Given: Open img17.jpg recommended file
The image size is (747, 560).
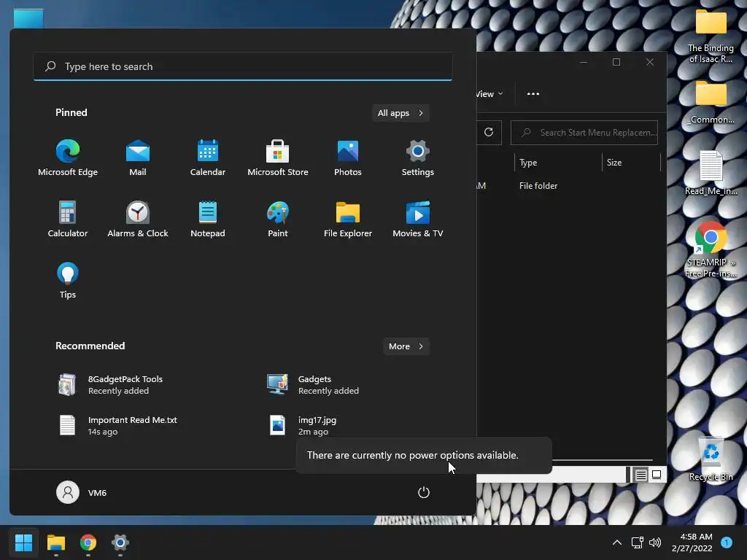Looking at the screenshot, I should 305,426.
